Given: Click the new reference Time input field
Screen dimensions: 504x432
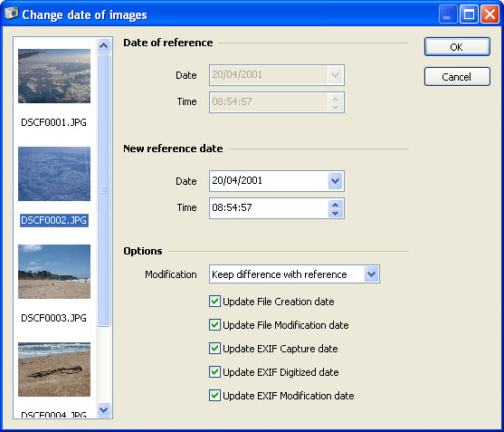Looking at the screenshot, I should (269, 208).
